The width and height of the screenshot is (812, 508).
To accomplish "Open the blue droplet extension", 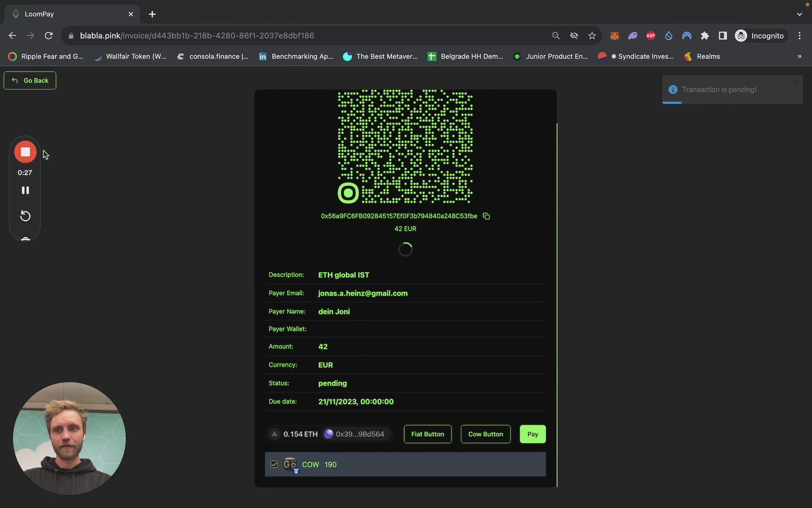I will [669, 36].
